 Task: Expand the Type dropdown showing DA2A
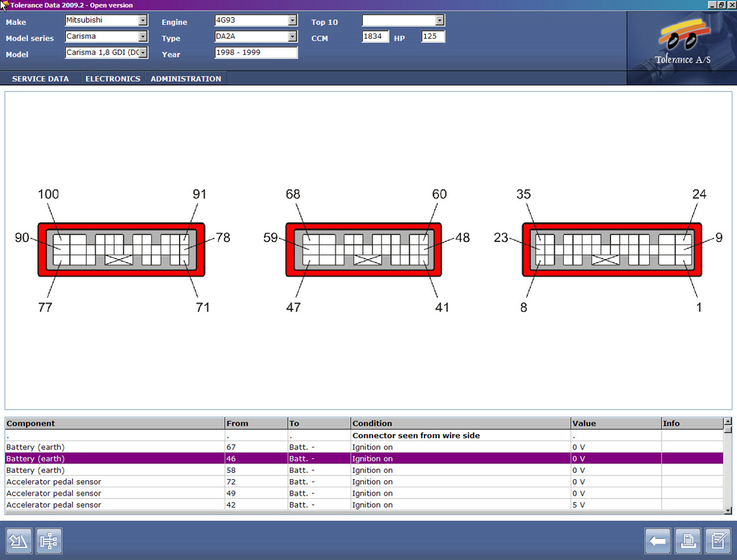292,37
